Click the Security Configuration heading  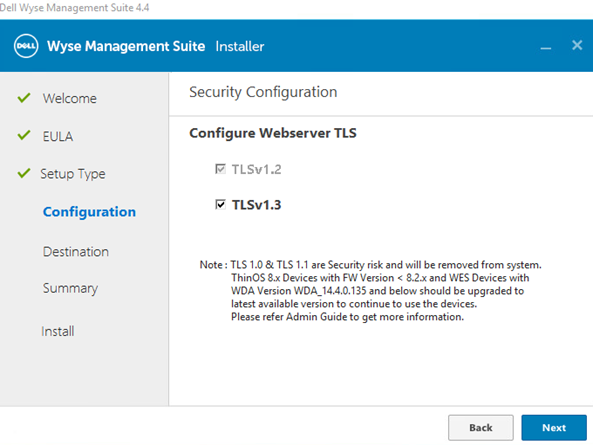(263, 92)
